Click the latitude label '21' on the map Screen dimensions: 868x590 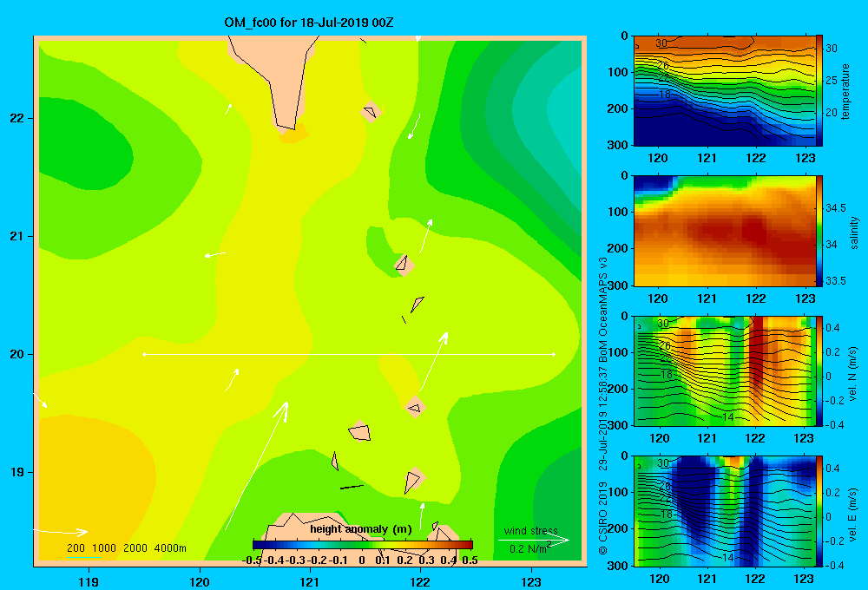click(17, 236)
